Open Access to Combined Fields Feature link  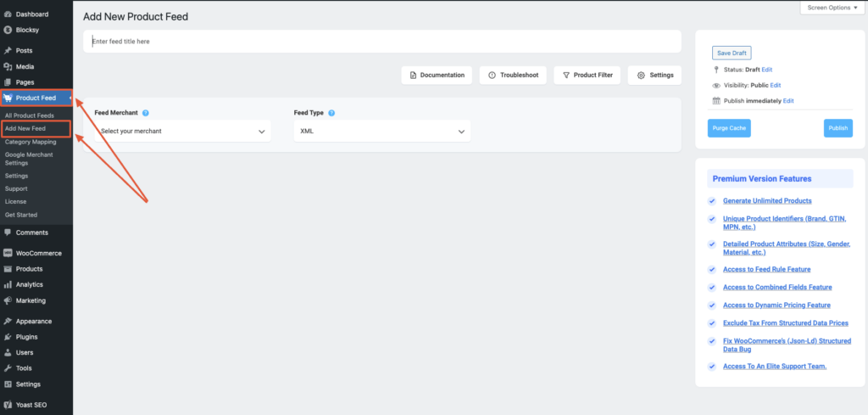click(x=777, y=287)
